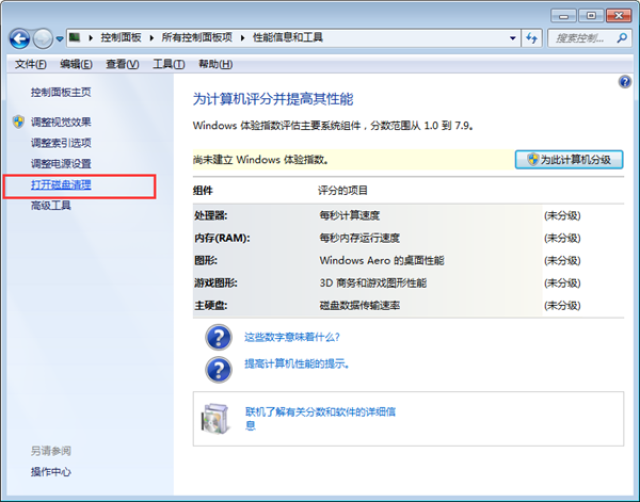Screen dimensions: 640x502
Task: Open the 帮助(H) menu
Action: (x=216, y=64)
